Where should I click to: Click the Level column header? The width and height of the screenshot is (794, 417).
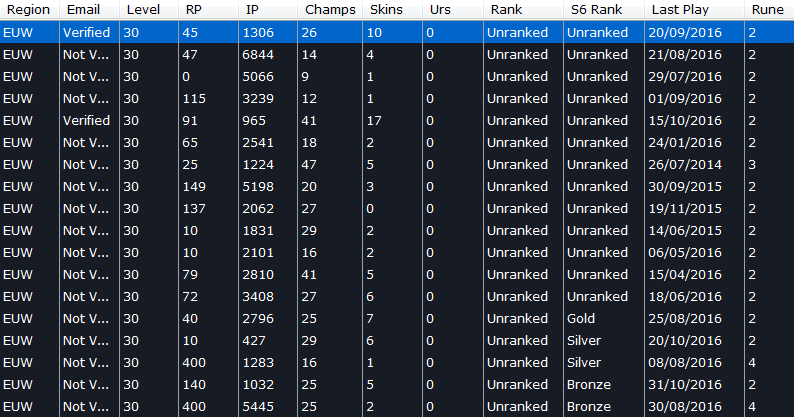pos(149,10)
